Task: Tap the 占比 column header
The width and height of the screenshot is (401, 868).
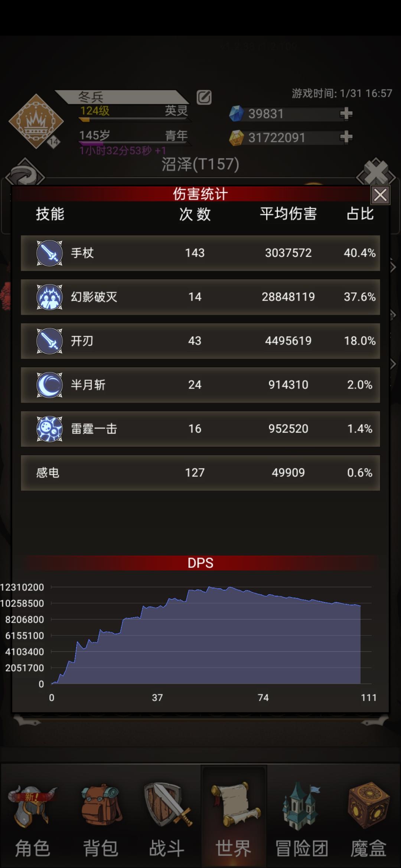Action: coord(360,214)
